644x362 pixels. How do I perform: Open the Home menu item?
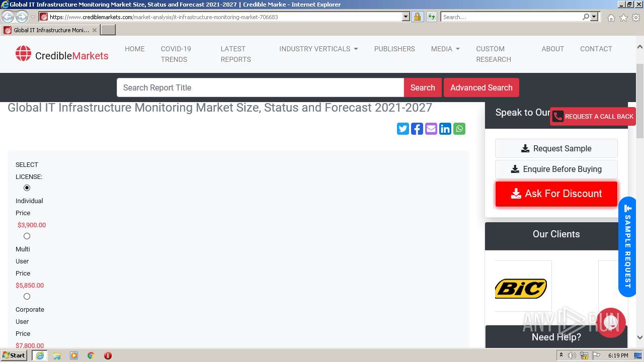[135, 49]
